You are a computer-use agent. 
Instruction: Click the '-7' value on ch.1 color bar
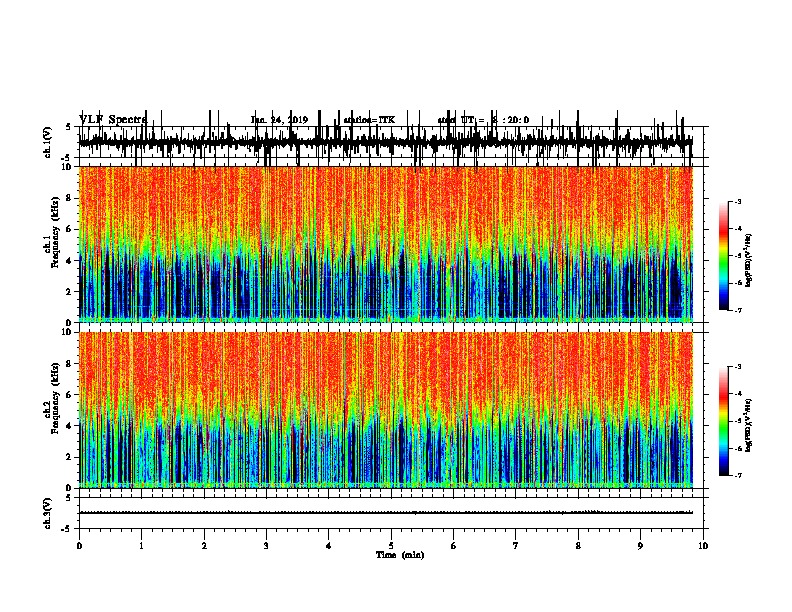(x=738, y=310)
